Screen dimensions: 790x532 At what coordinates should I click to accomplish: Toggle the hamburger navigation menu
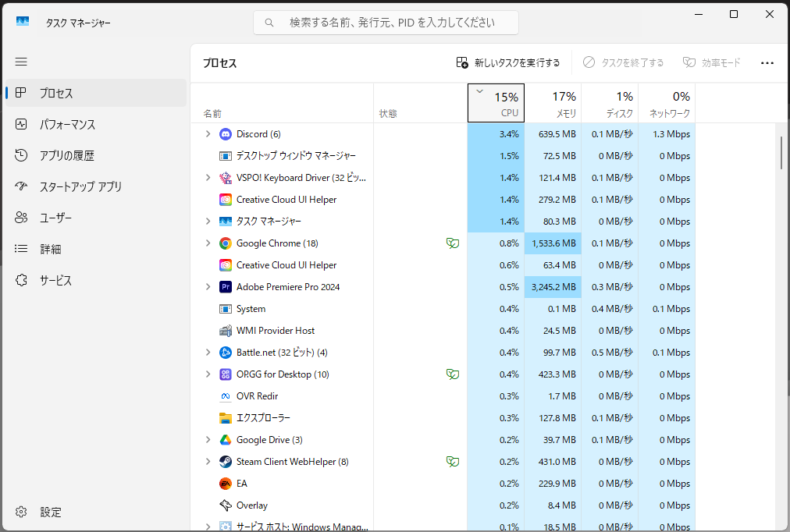(21, 62)
